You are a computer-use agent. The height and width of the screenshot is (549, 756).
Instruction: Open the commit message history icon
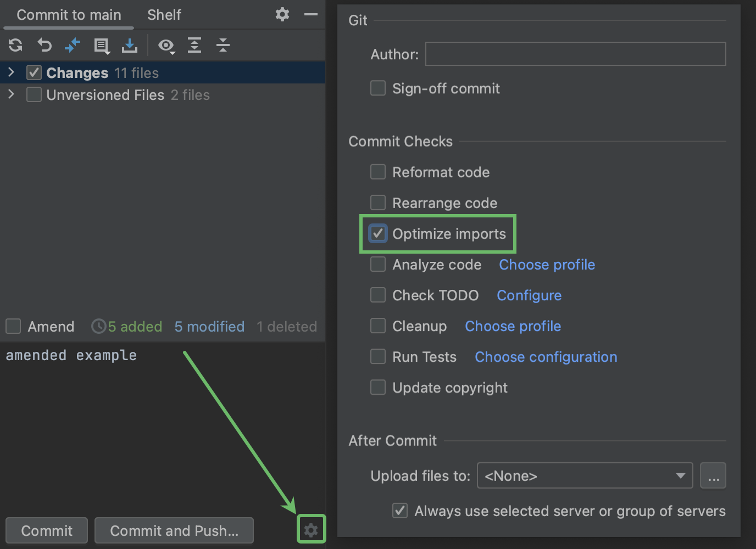click(x=102, y=46)
